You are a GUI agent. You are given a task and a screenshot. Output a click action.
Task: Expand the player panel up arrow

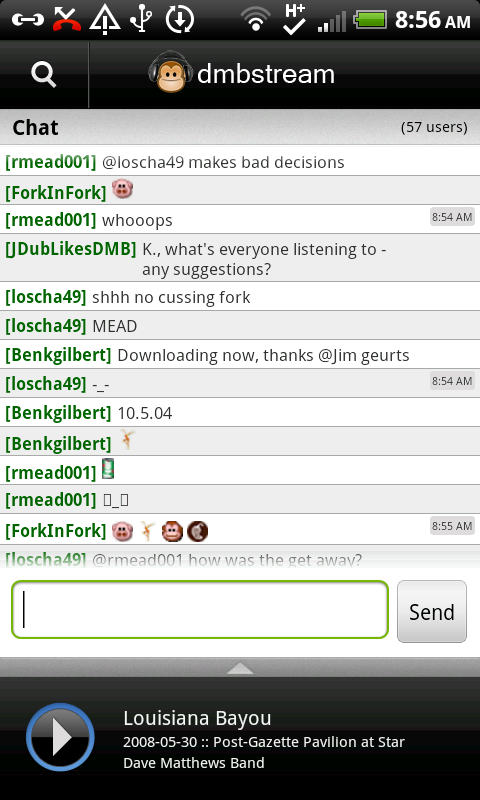click(x=240, y=667)
